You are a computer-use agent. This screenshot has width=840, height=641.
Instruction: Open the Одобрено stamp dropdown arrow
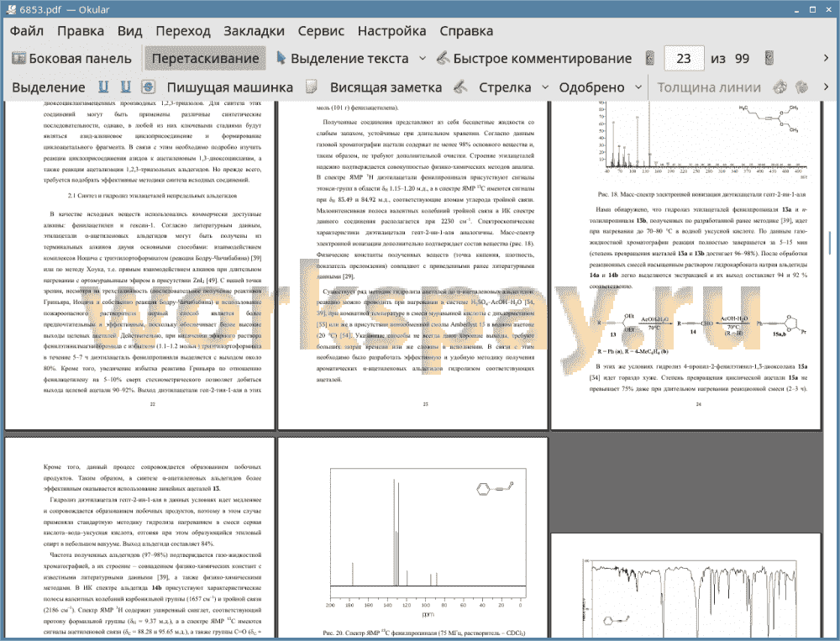pos(638,87)
